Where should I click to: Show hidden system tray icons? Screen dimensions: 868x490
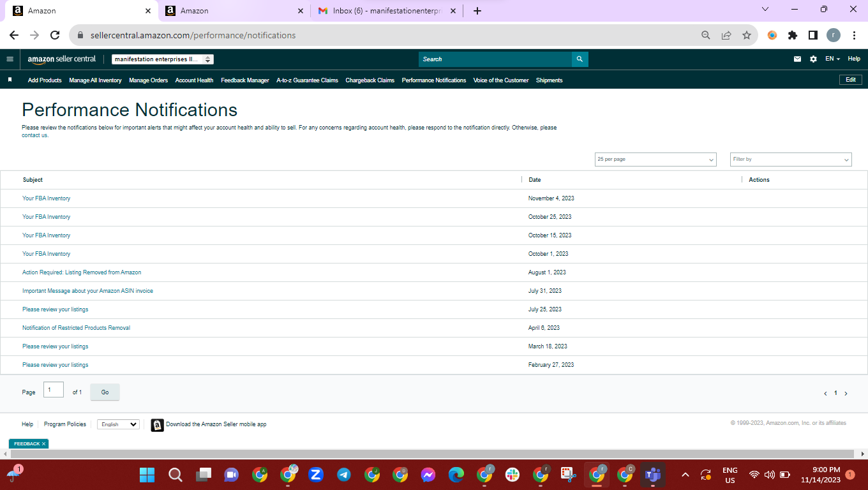coord(685,475)
